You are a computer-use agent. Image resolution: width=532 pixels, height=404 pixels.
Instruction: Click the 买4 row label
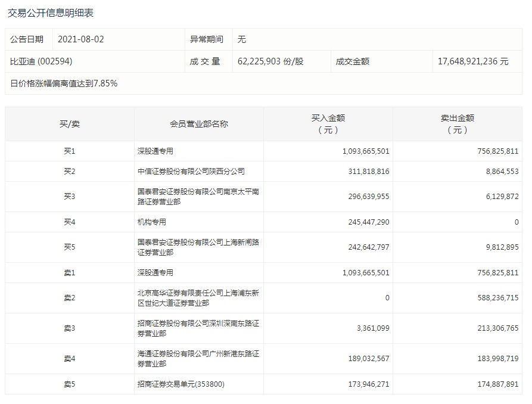click(x=70, y=222)
